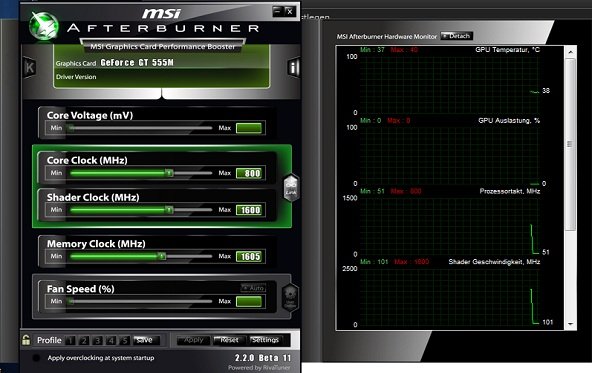Click the MSI Afterburner dragon logo
Image resolution: width=592 pixels, height=373 pixels.
(44, 26)
